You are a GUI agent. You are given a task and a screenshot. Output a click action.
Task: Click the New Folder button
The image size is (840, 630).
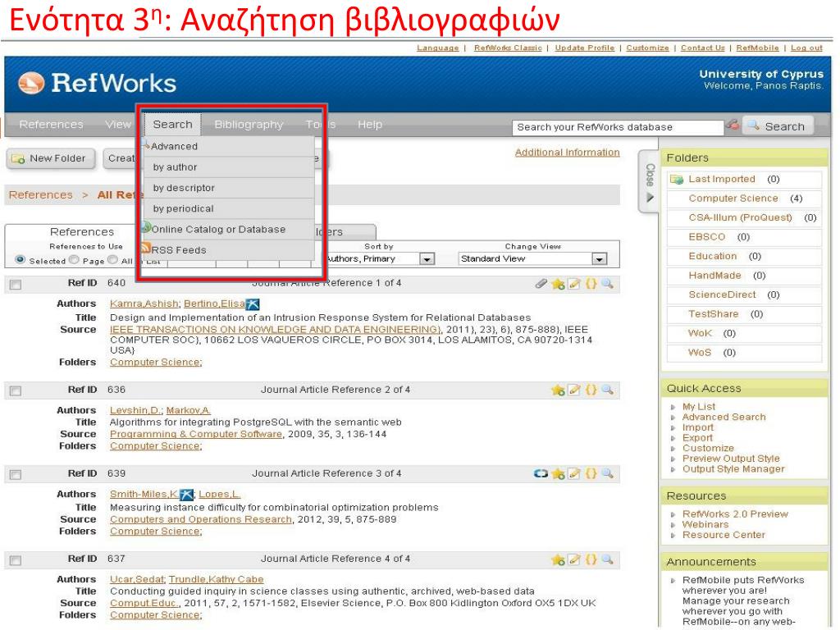[50, 158]
